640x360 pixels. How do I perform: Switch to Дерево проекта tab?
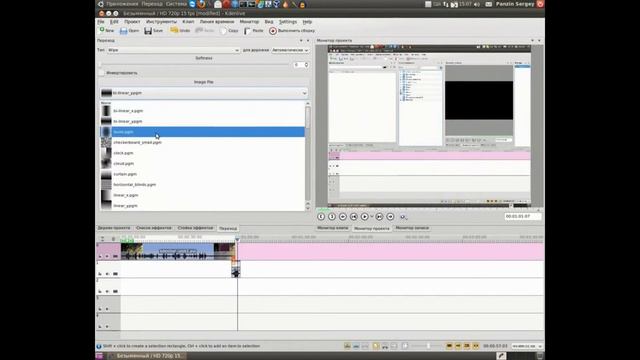(114, 228)
